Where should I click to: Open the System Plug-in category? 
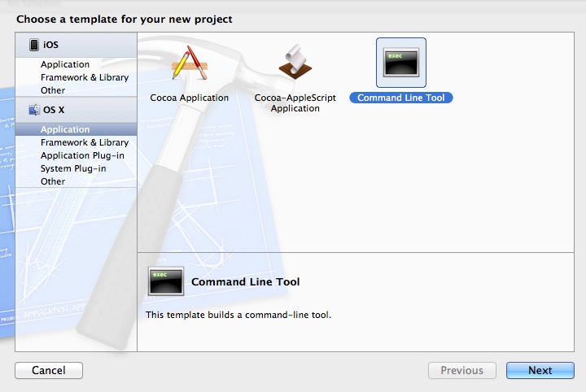point(73,168)
